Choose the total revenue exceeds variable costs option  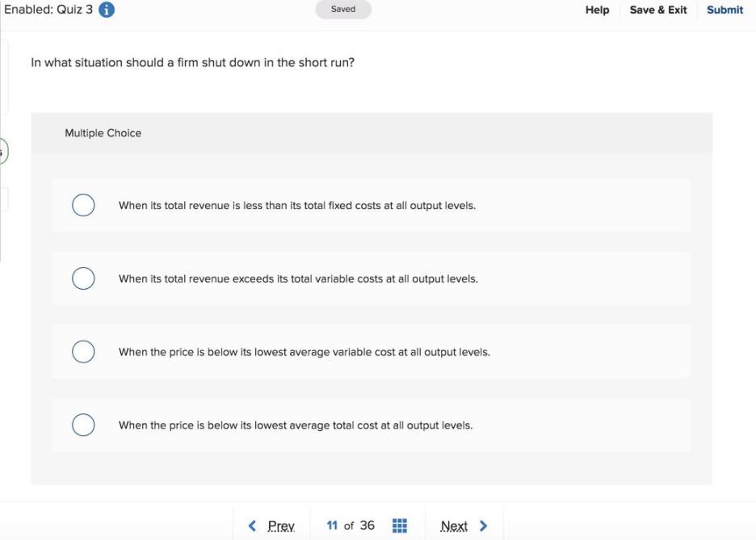(x=83, y=278)
